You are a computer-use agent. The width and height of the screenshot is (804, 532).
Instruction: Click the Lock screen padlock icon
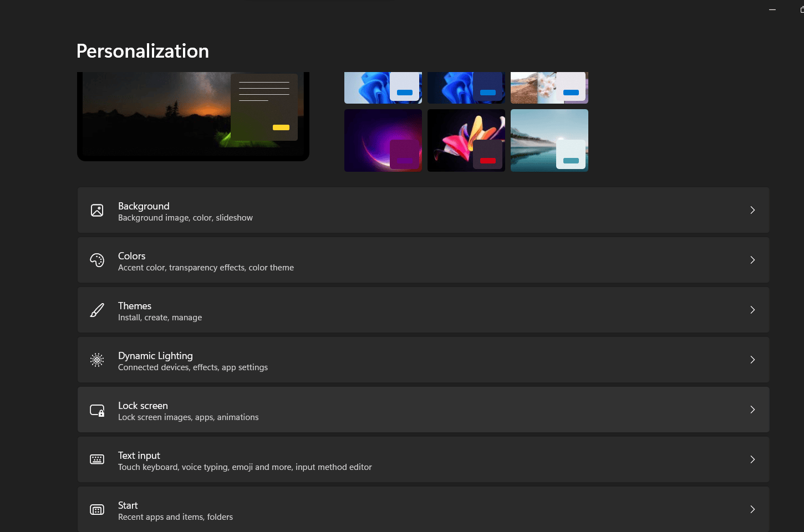click(x=97, y=410)
